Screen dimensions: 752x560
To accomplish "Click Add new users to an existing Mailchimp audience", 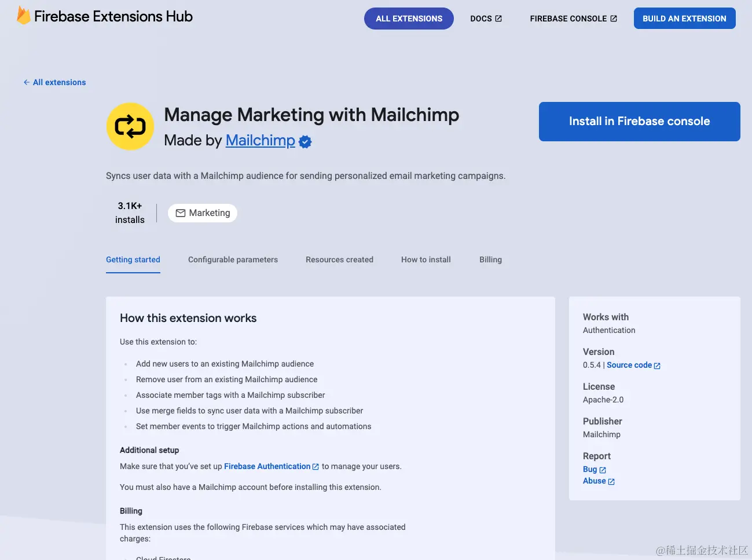I will coord(225,364).
